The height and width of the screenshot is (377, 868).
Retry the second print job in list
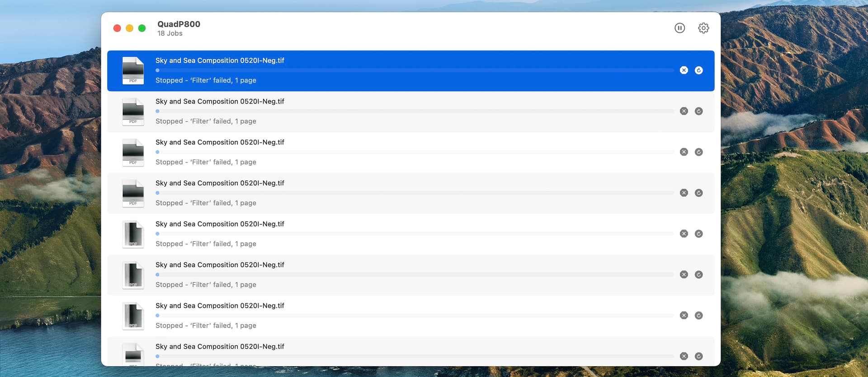coord(698,111)
